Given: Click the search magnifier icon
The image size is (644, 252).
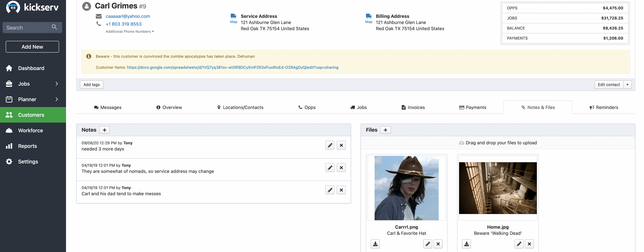Looking at the screenshot, I should [x=54, y=27].
